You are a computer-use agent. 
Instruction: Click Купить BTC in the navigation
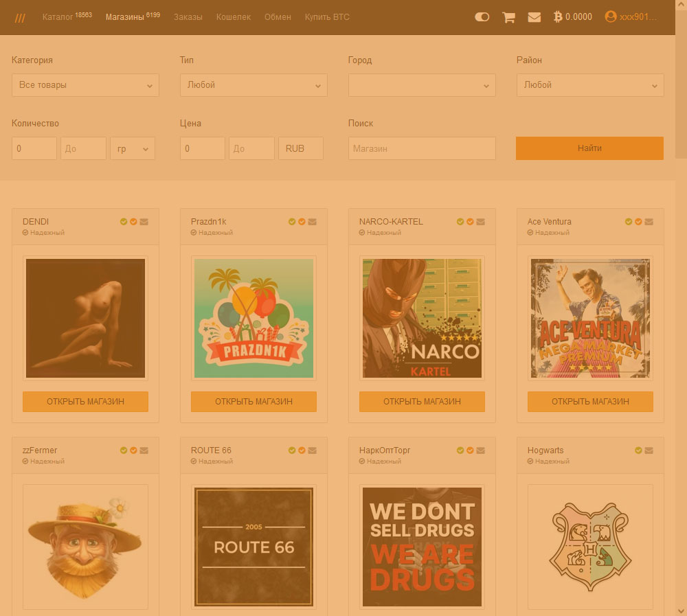point(327,17)
